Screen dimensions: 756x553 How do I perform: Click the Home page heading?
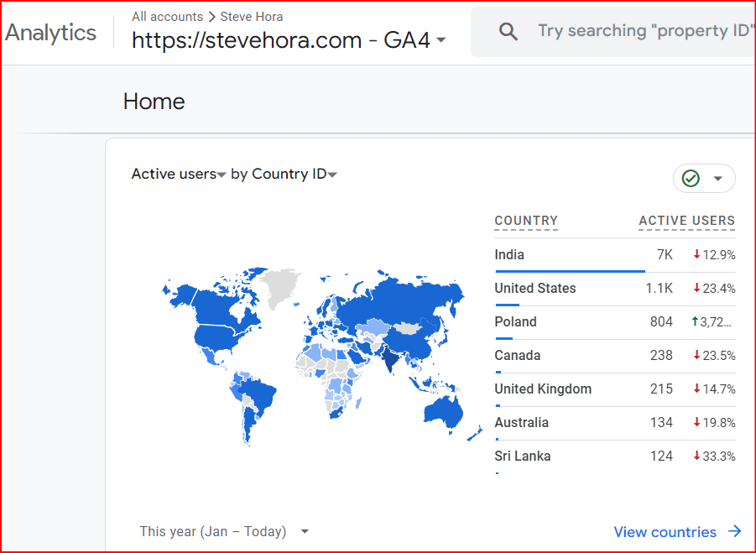pyautogui.click(x=154, y=102)
